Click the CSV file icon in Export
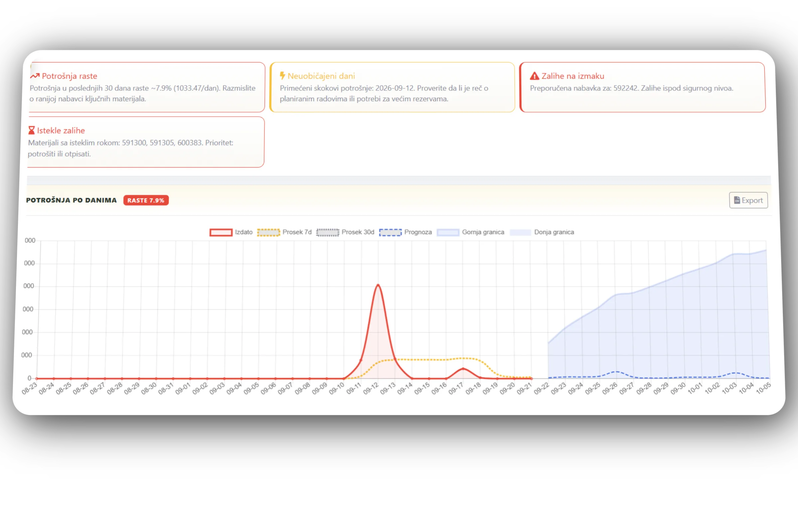 (x=737, y=200)
